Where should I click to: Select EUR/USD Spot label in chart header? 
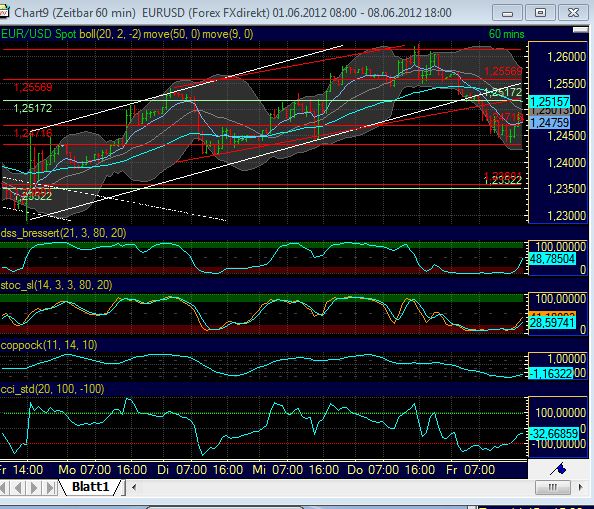point(39,34)
